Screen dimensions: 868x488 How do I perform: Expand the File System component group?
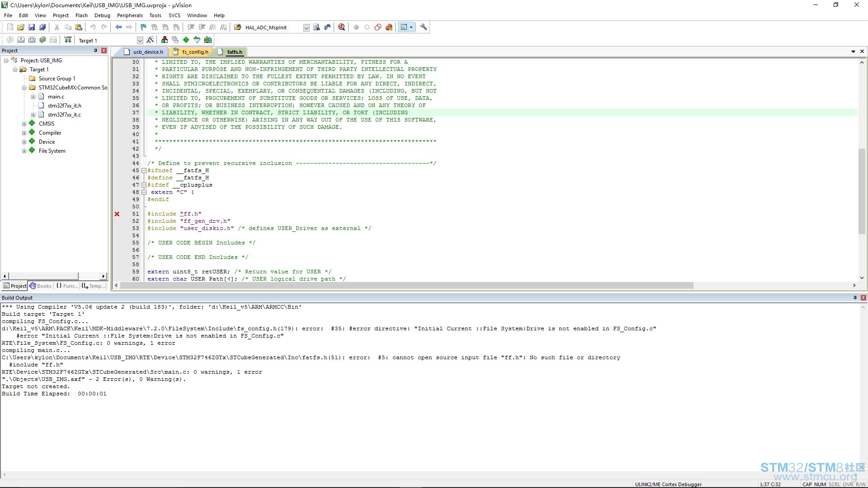[24, 151]
